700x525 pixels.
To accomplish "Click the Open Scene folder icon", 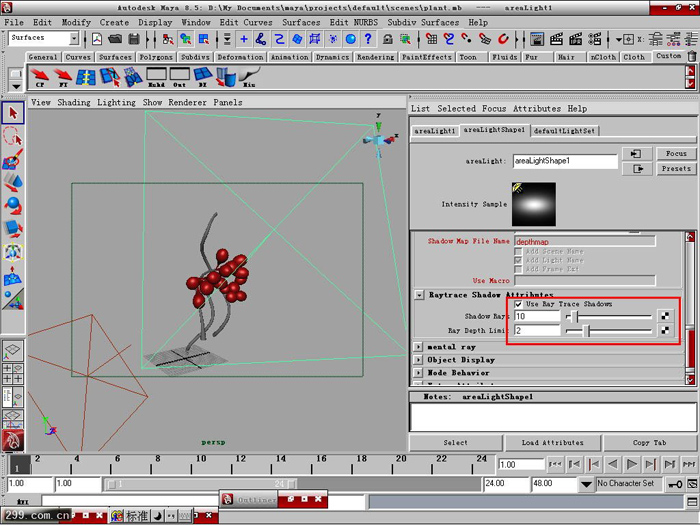I will pyautogui.click(x=115, y=39).
